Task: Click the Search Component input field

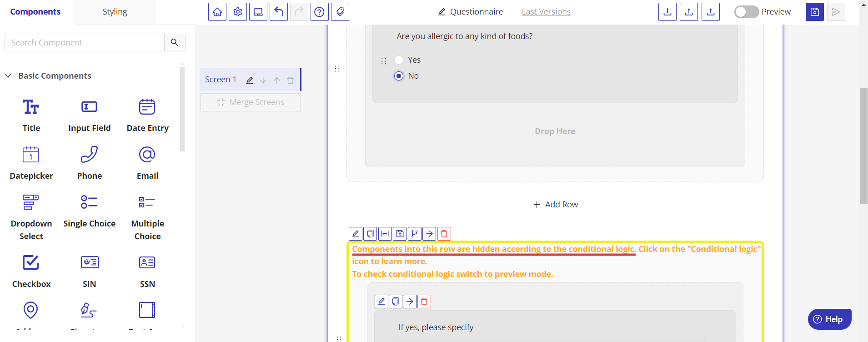Action: [x=85, y=43]
